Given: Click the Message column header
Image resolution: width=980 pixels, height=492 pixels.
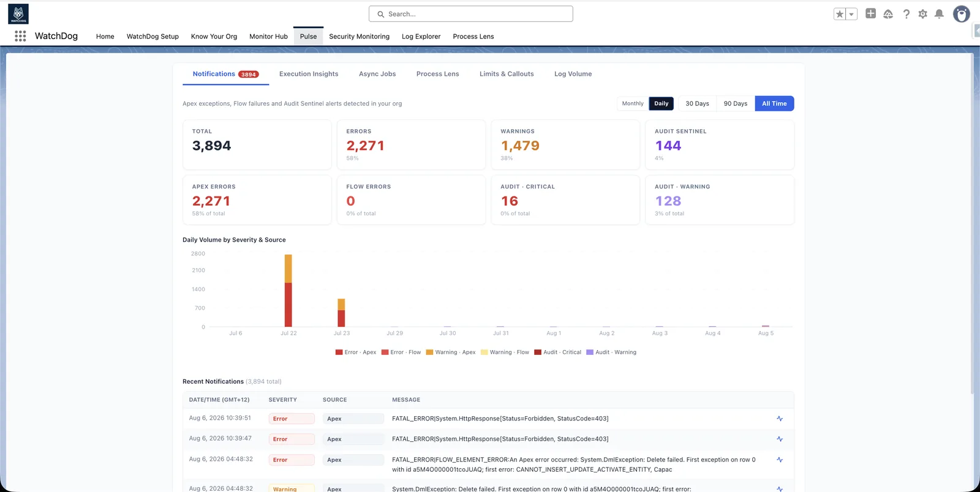Looking at the screenshot, I should coord(406,400).
